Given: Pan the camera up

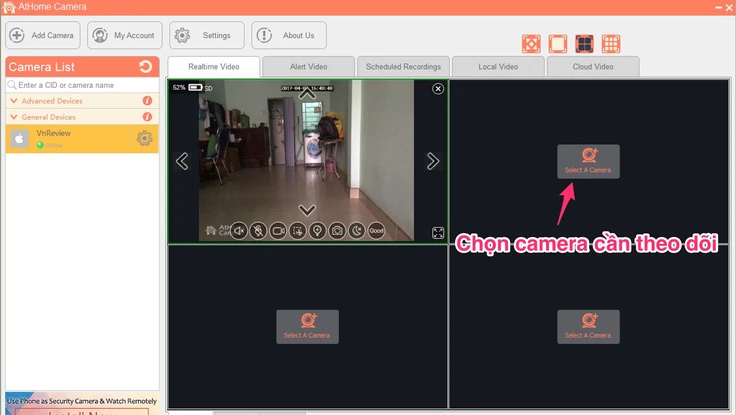Looking at the screenshot, I should (x=307, y=94).
